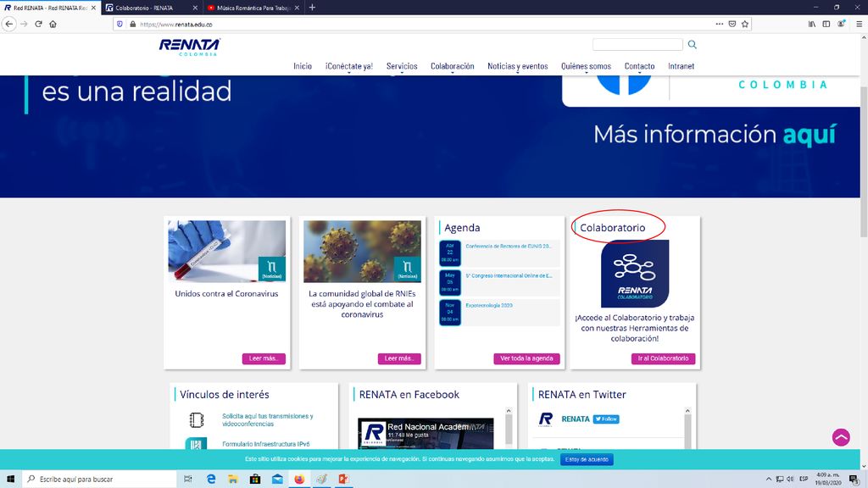Switch to Firefox in the taskbar

[299, 479]
